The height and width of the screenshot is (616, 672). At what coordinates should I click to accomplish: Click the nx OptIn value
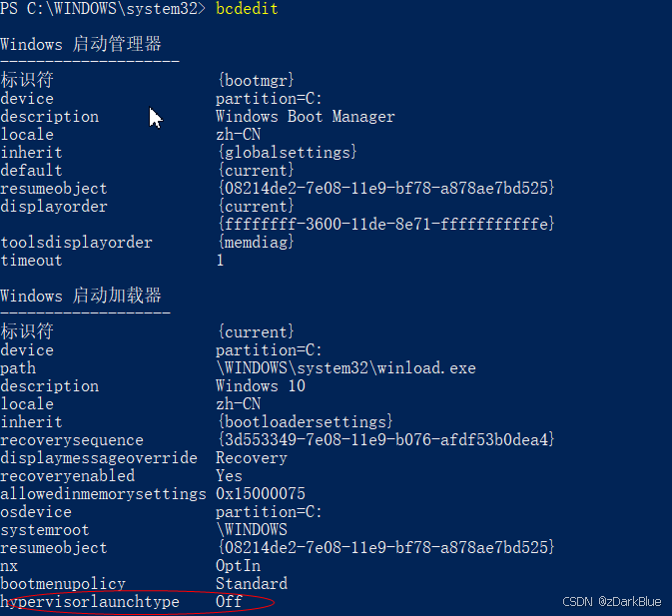[x=238, y=566]
